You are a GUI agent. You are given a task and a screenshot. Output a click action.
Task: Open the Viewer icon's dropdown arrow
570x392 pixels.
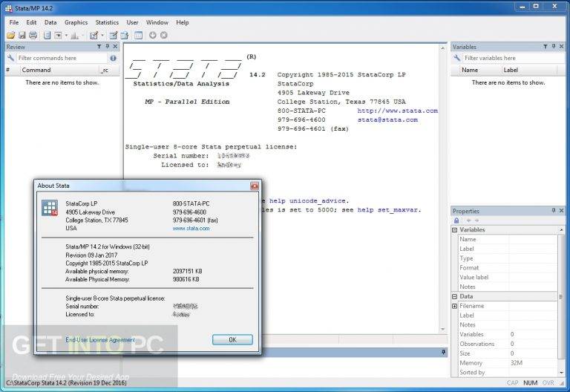(66, 36)
